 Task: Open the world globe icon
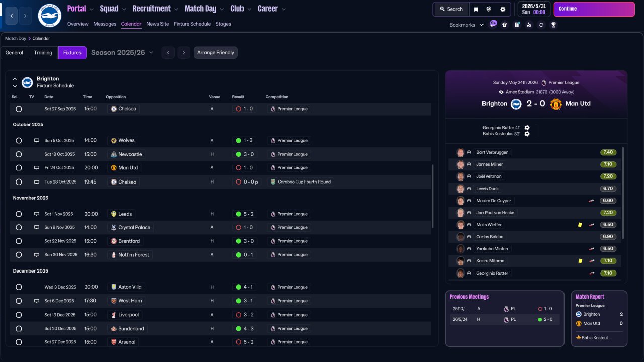click(489, 9)
